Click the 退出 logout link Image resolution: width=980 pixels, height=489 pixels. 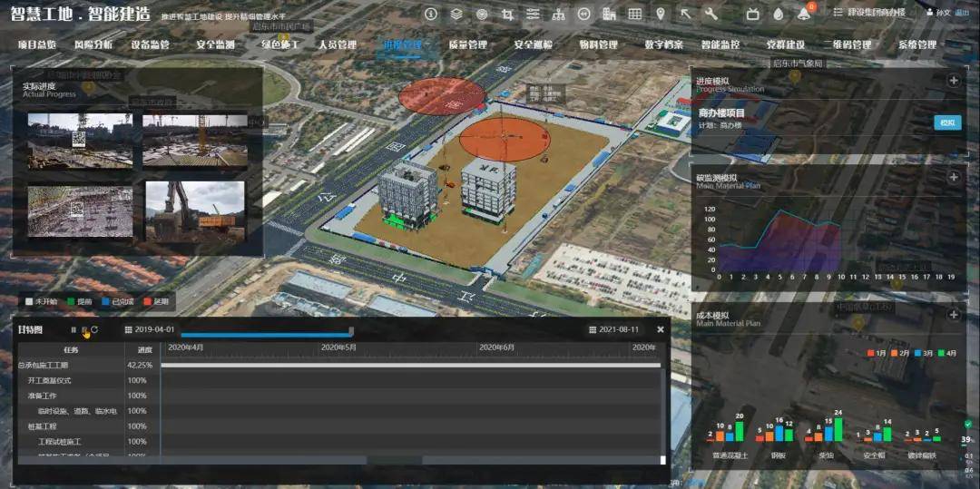point(962,13)
